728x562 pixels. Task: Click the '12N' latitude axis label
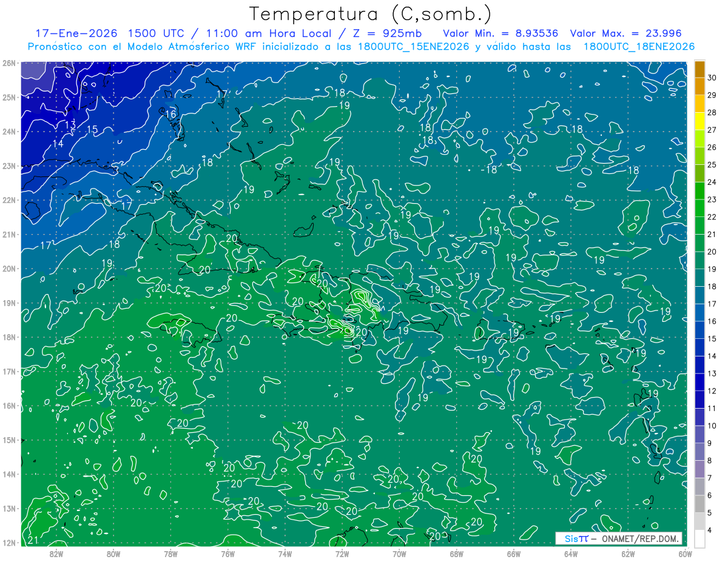(x=9, y=543)
